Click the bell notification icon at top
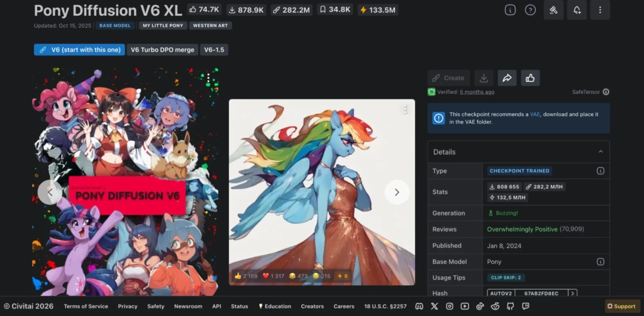This screenshot has height=316, width=644. coord(577,10)
